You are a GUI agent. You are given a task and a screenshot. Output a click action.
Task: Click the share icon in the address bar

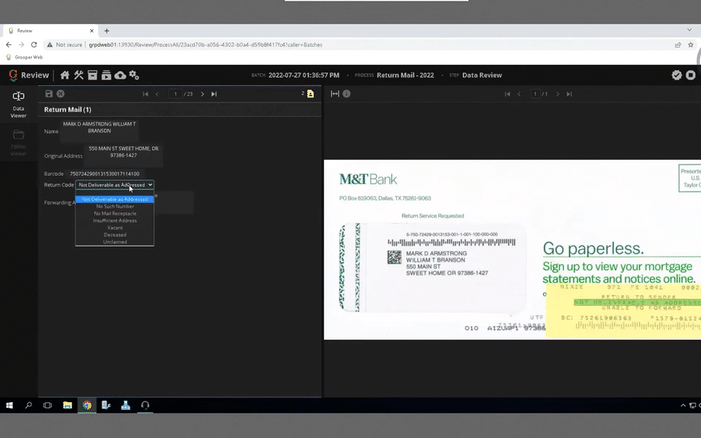point(678,45)
